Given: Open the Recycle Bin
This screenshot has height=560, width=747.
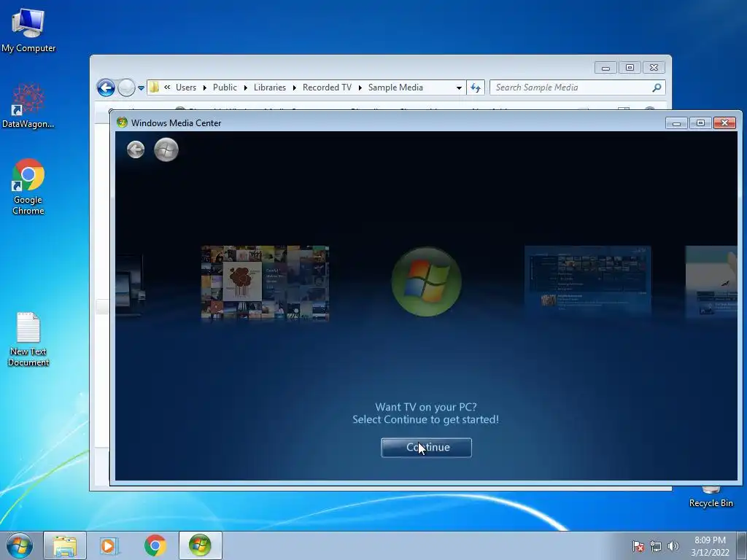Looking at the screenshot, I should click(x=711, y=496).
